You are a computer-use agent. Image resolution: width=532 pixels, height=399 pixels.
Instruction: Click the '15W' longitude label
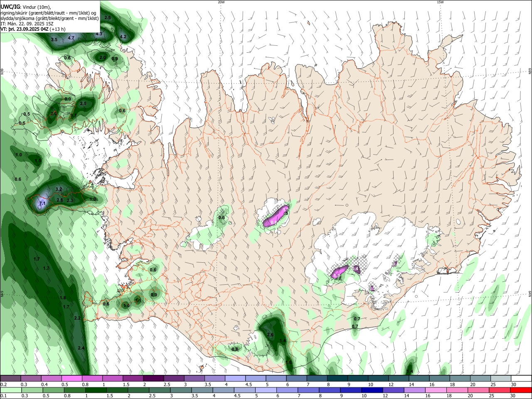click(x=440, y=2)
